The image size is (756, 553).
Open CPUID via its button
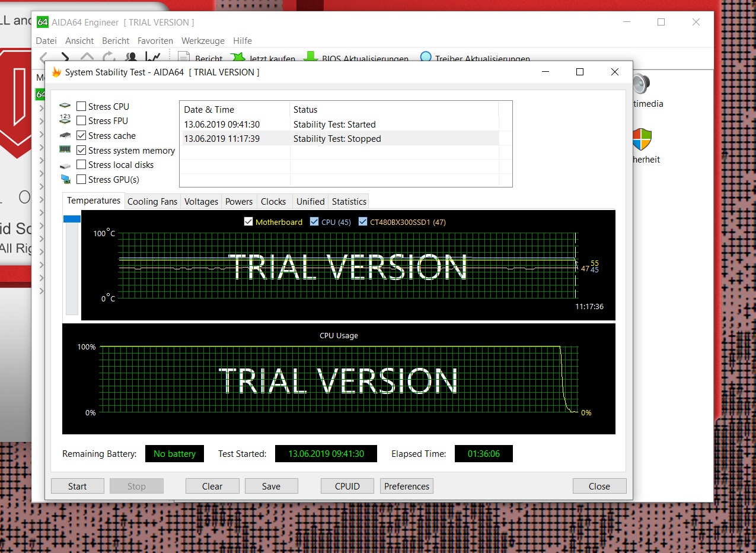(347, 486)
